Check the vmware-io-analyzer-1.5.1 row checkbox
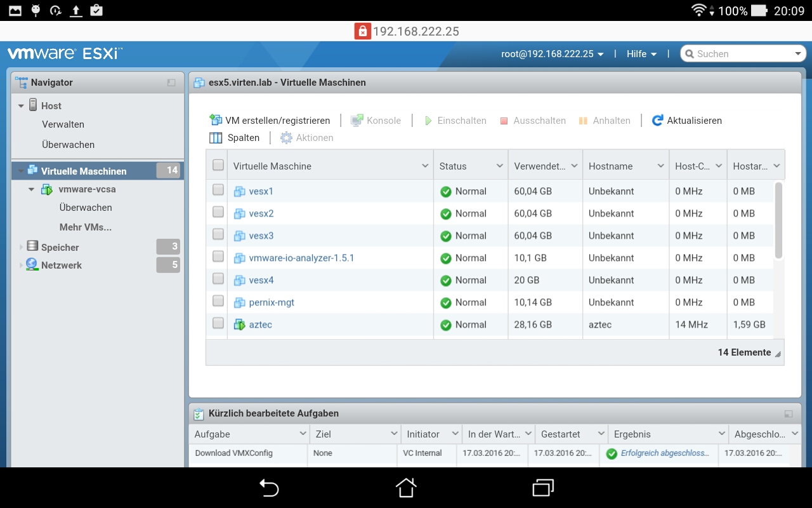812x508 pixels. (218, 257)
